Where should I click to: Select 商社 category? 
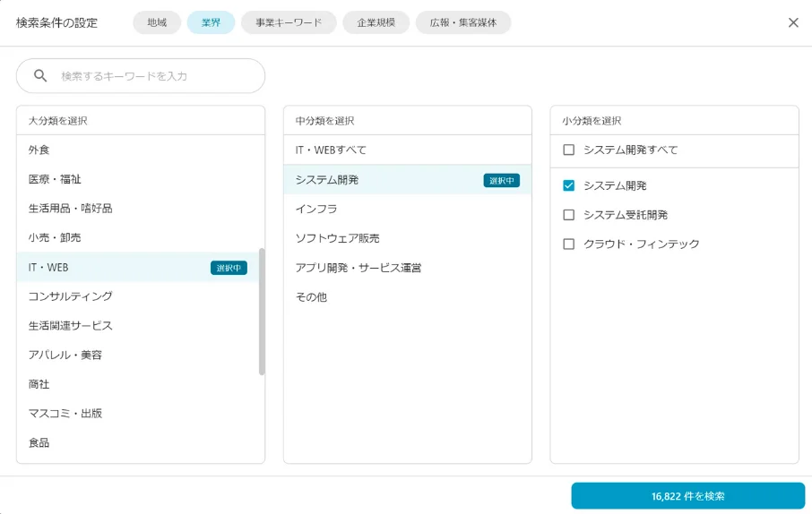[x=138, y=384]
